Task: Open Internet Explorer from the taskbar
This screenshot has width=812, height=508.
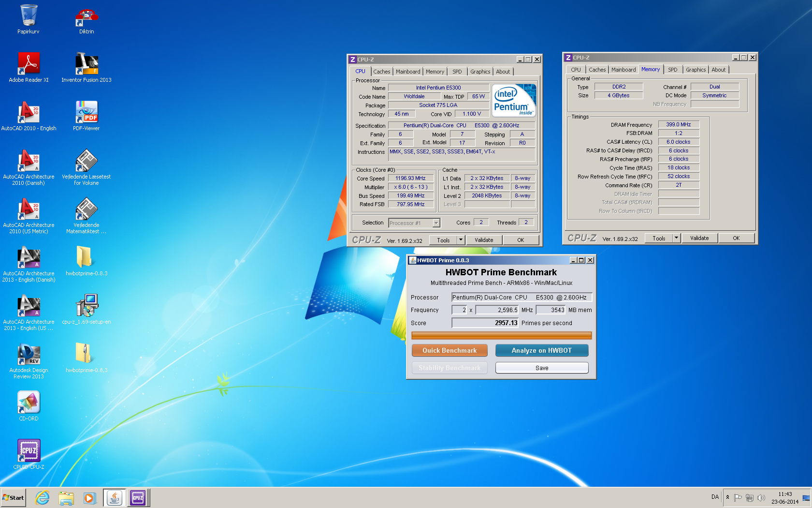Action: pyautogui.click(x=43, y=498)
